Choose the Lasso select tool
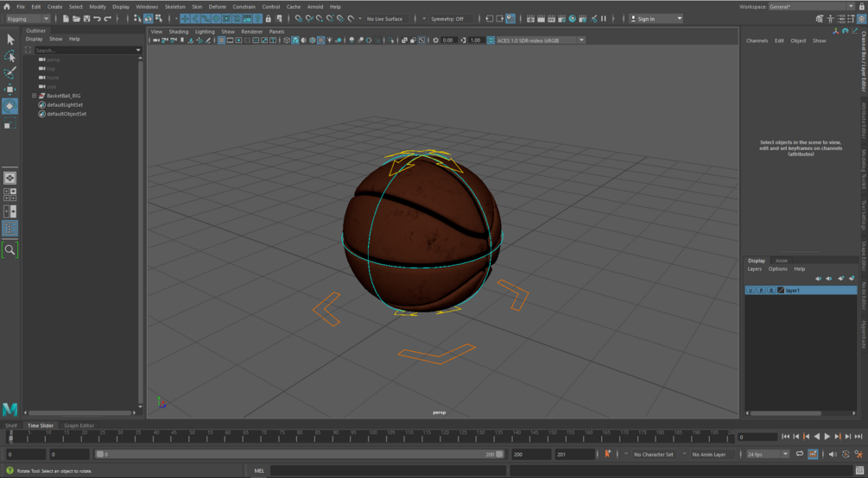Image resolution: width=868 pixels, height=478 pixels. pyautogui.click(x=10, y=56)
